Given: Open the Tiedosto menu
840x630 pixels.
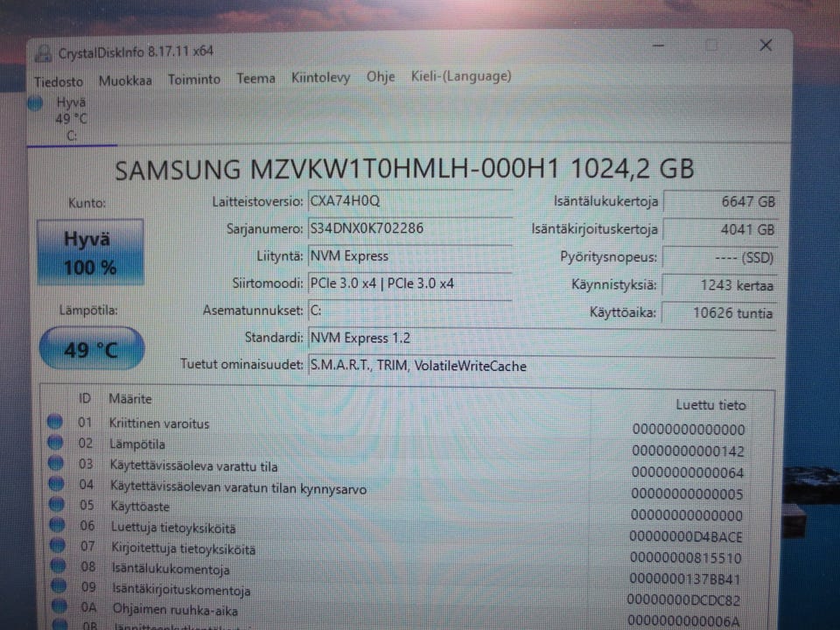Looking at the screenshot, I should [59, 81].
